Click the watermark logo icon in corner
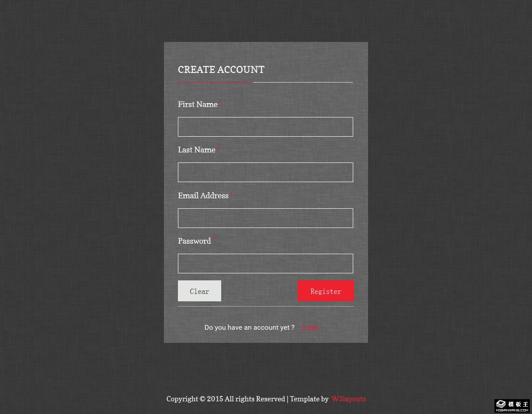The image size is (532, 414). (x=501, y=404)
